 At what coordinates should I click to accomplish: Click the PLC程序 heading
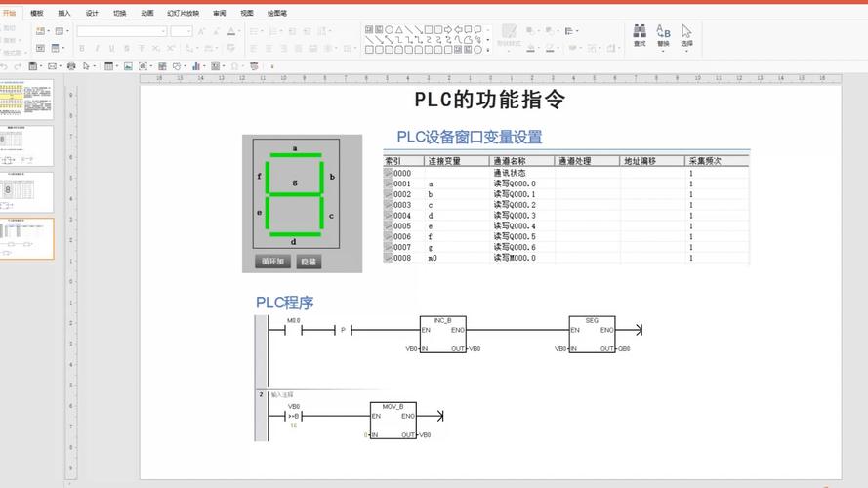[x=284, y=303]
